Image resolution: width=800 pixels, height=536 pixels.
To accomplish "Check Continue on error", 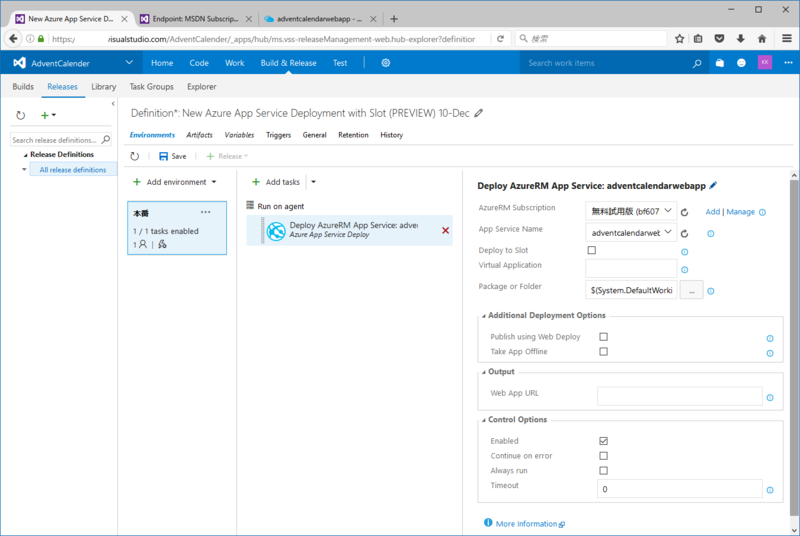I will tap(604, 455).
